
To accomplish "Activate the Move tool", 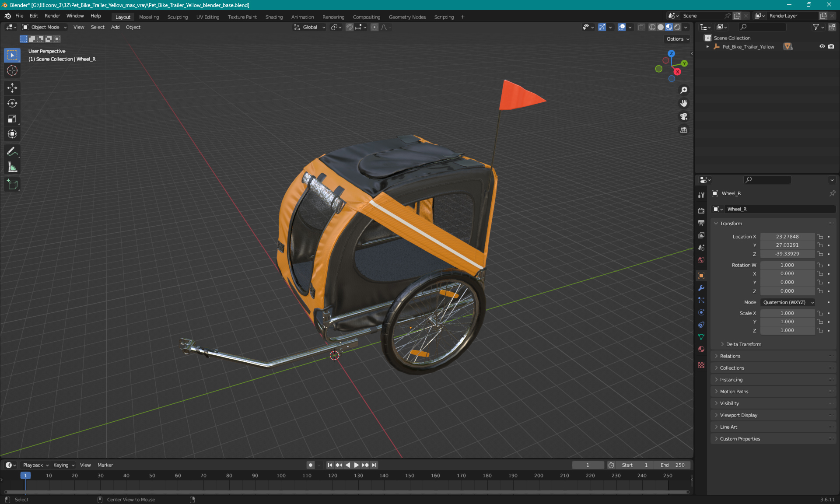I will [12, 88].
